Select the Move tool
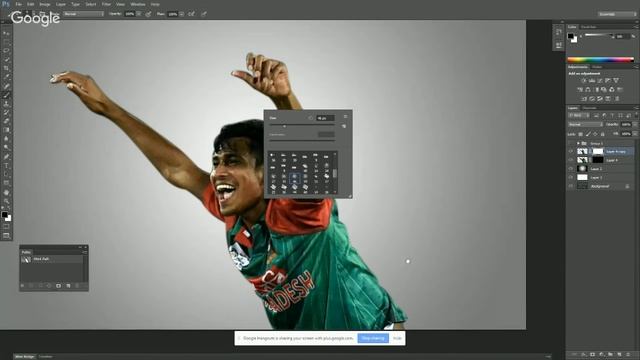 pyautogui.click(x=6, y=33)
